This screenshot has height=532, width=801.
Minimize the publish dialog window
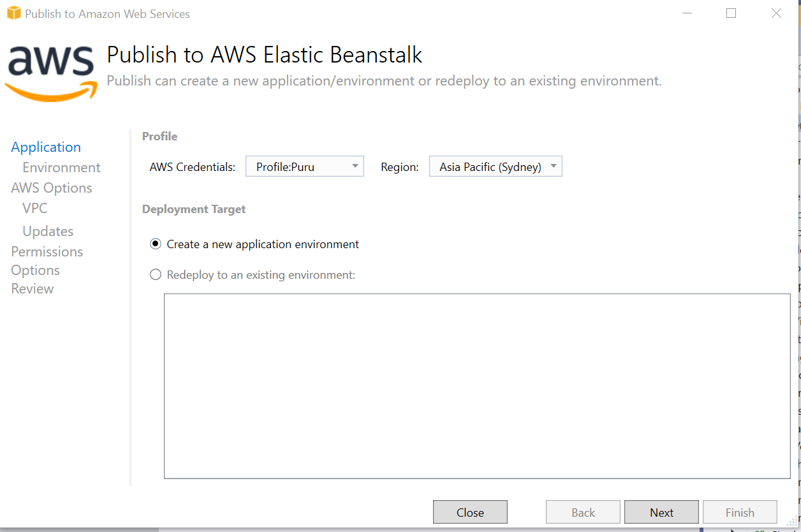pos(687,13)
